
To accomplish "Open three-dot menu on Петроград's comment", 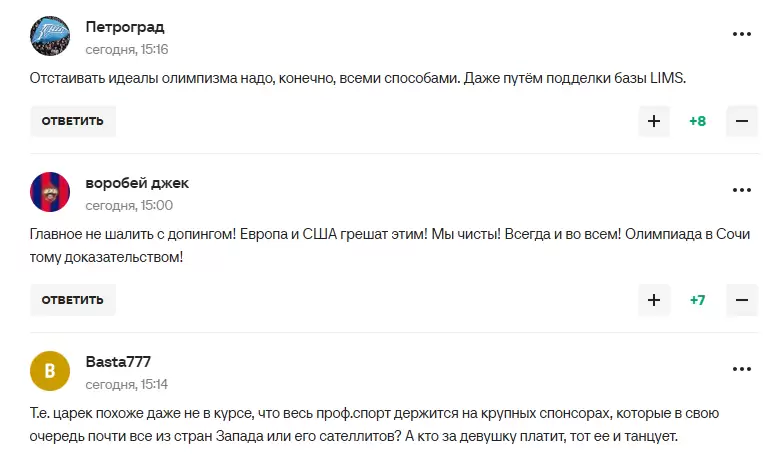I will (x=741, y=35).
